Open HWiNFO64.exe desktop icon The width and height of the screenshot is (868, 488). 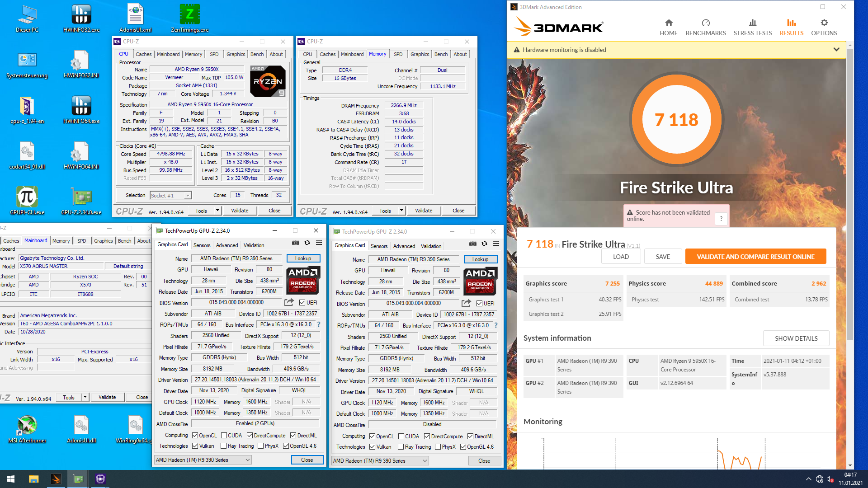81,110
